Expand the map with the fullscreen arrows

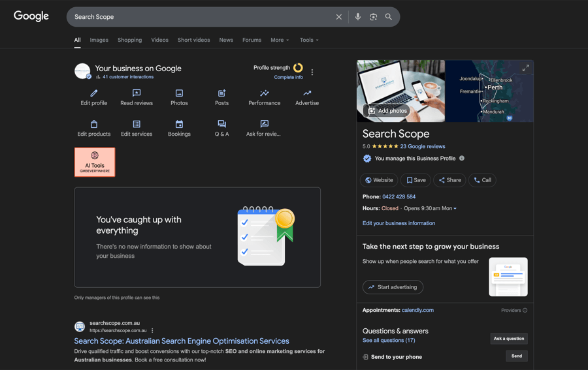tap(526, 68)
